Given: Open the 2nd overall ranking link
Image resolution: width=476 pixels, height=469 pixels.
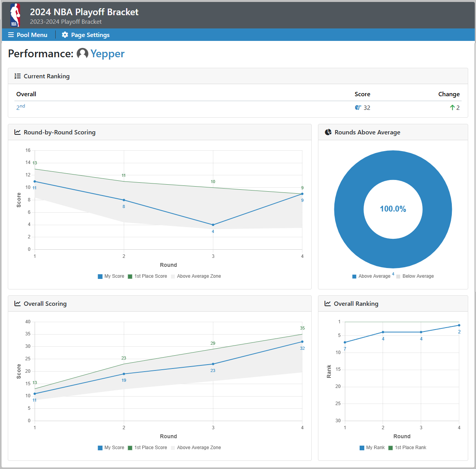Looking at the screenshot, I should 21,107.
